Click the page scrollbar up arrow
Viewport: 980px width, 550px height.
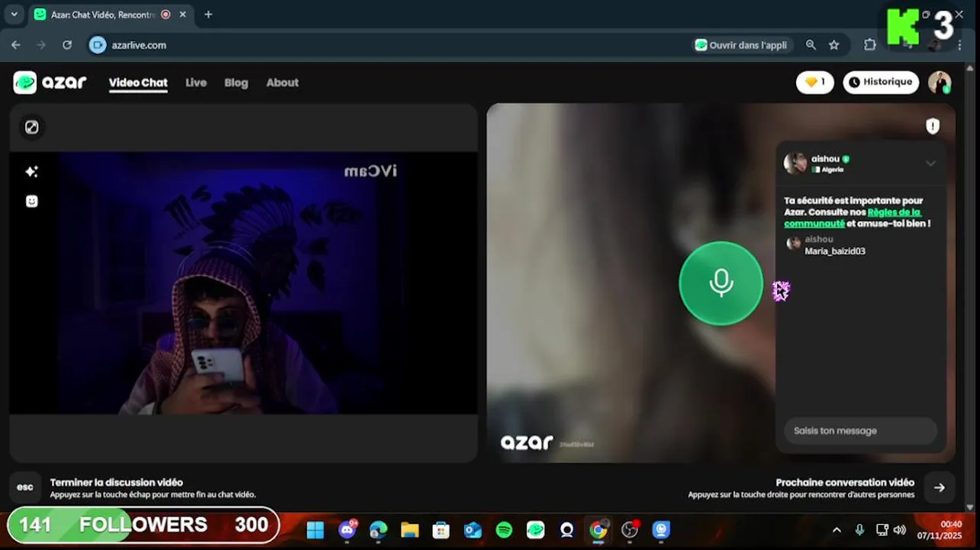pyautogui.click(x=970, y=70)
